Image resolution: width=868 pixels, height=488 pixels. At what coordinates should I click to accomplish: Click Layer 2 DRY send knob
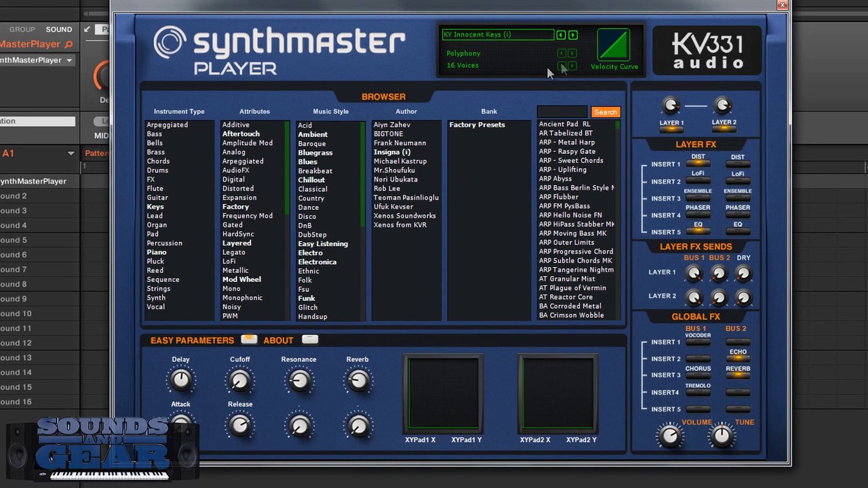click(x=743, y=297)
